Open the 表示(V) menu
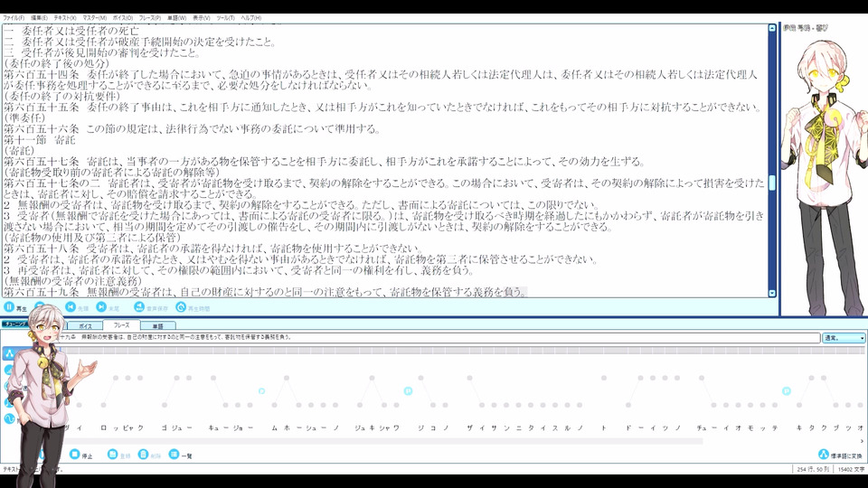This screenshot has width=868, height=488. point(201,18)
